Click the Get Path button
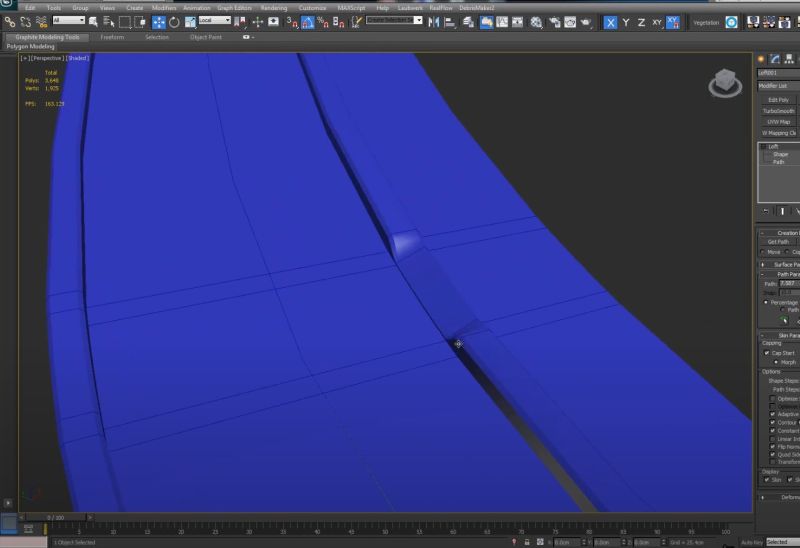Screen dimensions: 800x548 (778, 242)
